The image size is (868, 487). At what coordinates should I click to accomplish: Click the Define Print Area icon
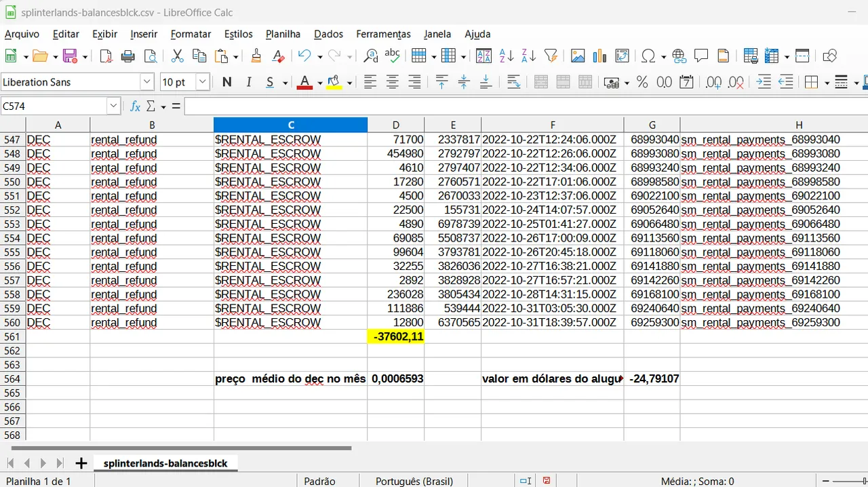(751, 56)
